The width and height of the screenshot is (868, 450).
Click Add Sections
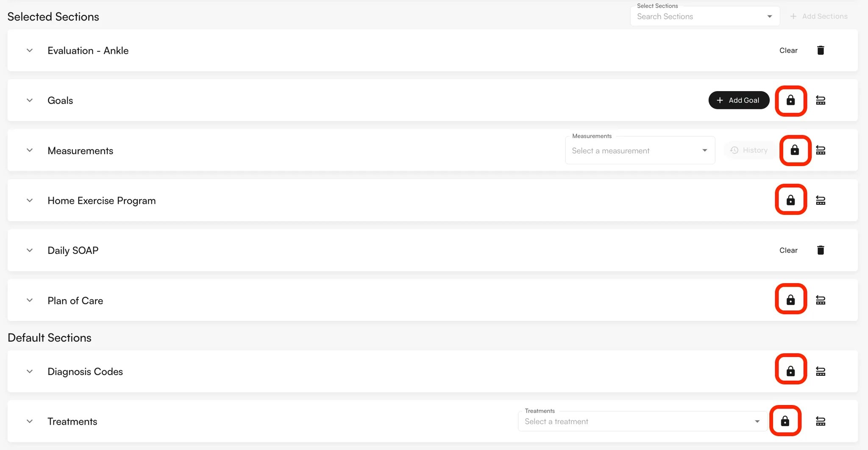[x=818, y=16]
